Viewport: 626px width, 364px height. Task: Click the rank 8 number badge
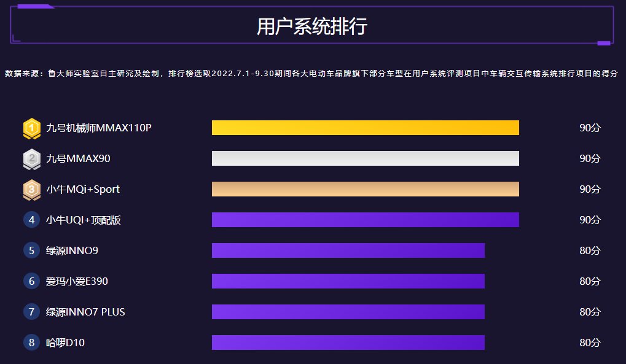[31, 343]
